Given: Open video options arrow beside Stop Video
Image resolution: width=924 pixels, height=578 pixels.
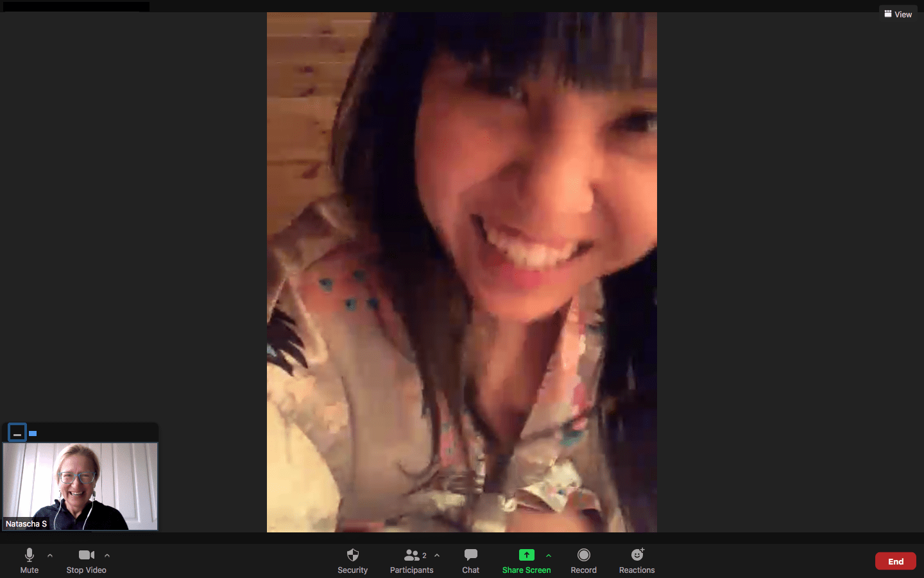Looking at the screenshot, I should (x=107, y=556).
